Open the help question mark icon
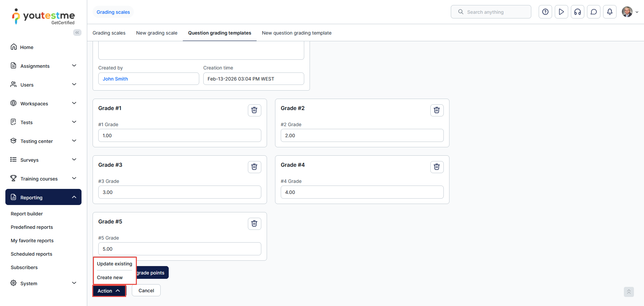 click(x=545, y=12)
